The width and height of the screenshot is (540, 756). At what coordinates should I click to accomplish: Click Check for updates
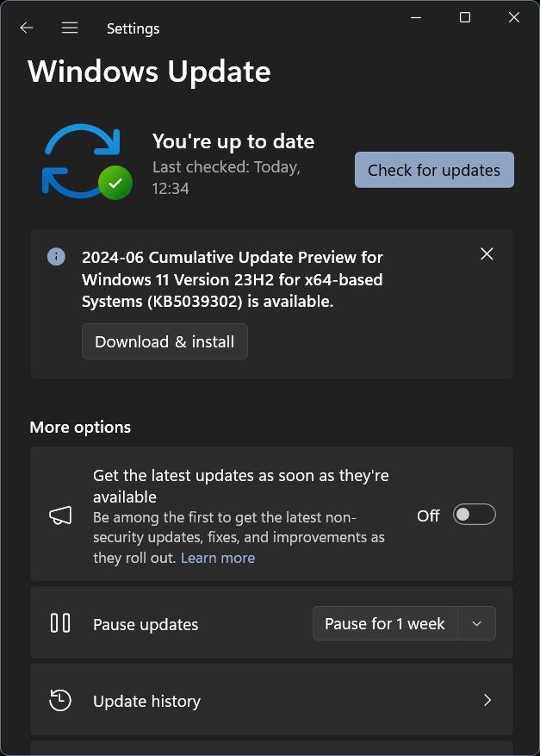pyautogui.click(x=433, y=169)
